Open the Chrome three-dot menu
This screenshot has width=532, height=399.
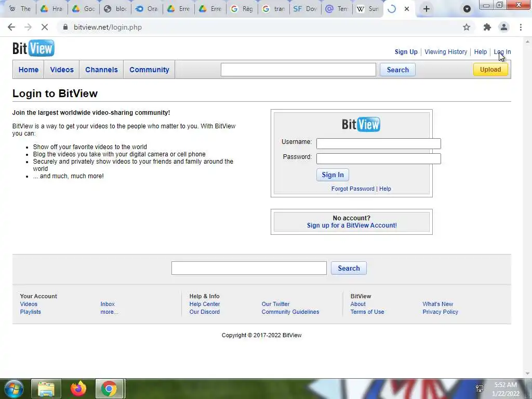tap(521, 27)
